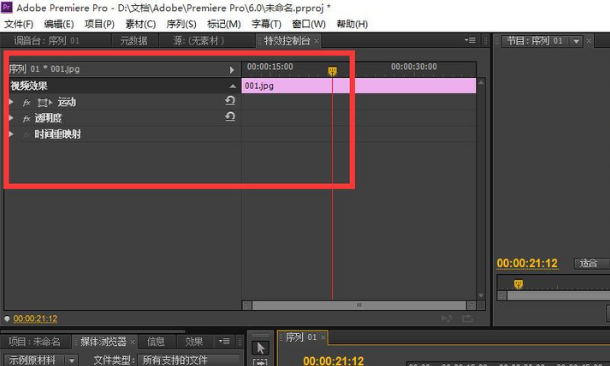Switch to the 元数据 tab
The width and height of the screenshot is (610, 366).
134,40
